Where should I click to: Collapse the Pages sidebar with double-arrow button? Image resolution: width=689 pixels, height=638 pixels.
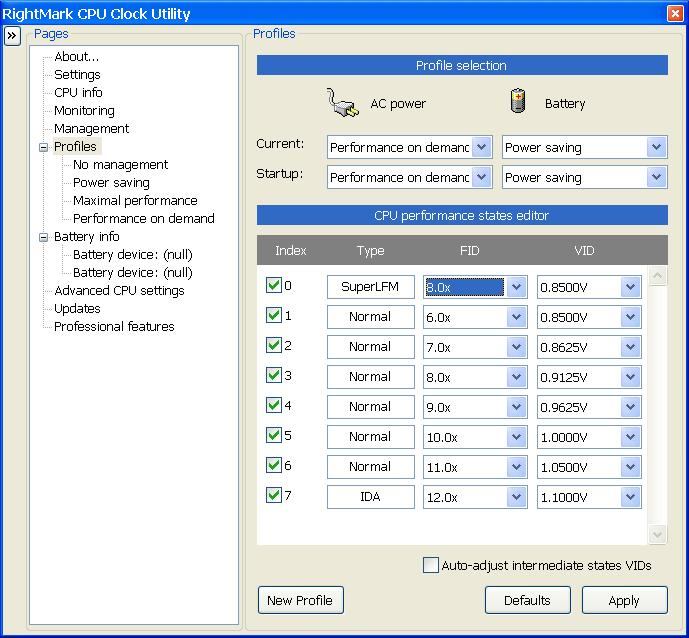coord(12,36)
